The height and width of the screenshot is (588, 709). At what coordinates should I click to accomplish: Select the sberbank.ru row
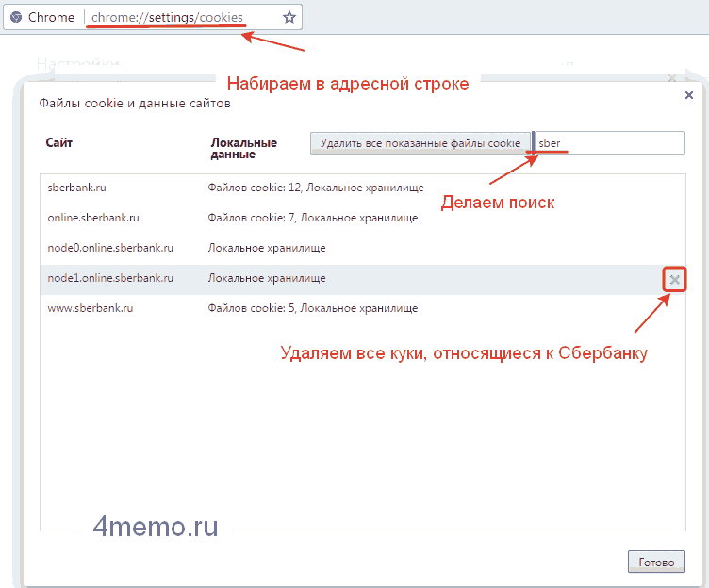[x=363, y=188]
